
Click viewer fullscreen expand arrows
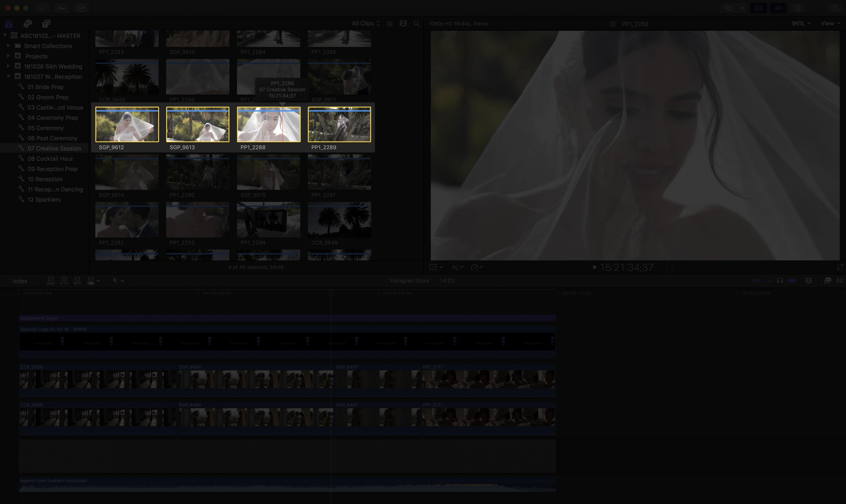pyautogui.click(x=840, y=267)
